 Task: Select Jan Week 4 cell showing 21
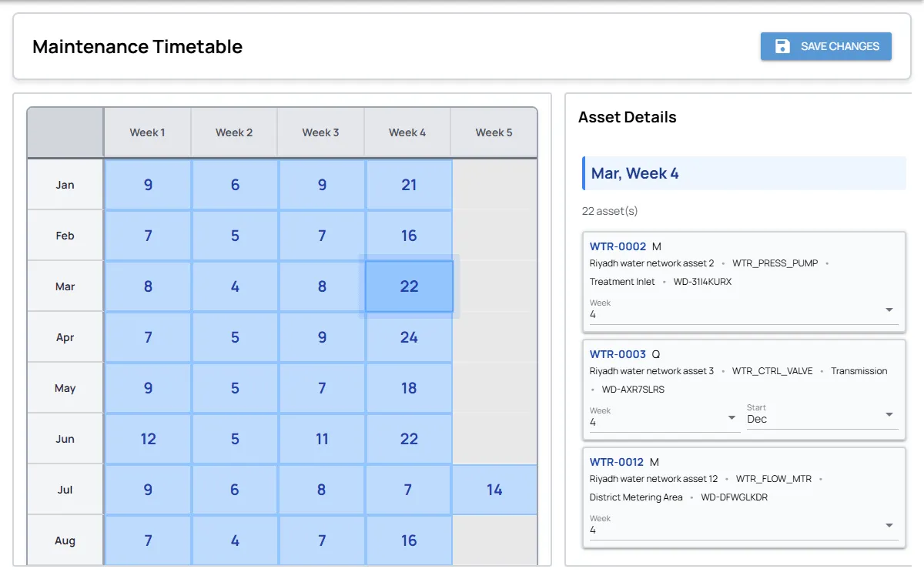point(409,185)
